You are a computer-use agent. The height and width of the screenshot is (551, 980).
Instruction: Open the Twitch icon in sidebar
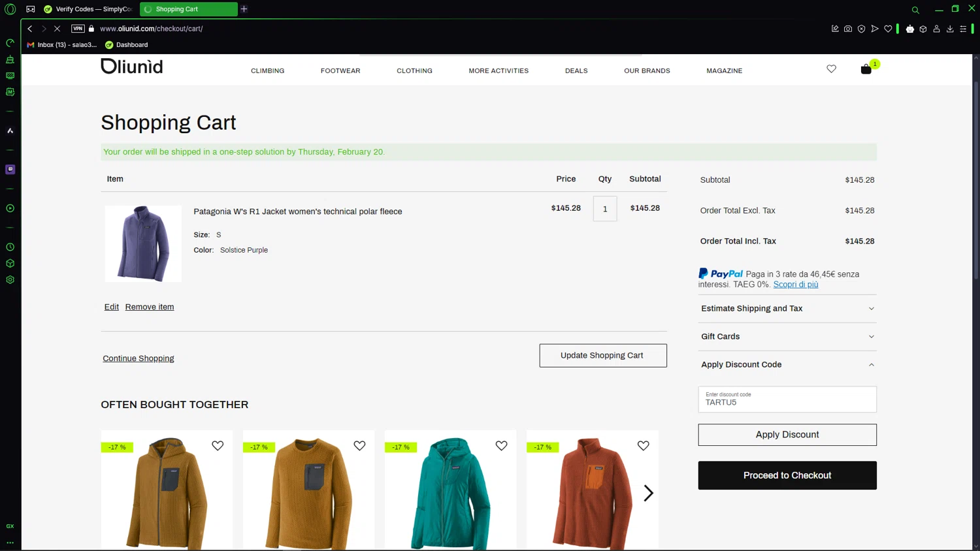coord(10,169)
